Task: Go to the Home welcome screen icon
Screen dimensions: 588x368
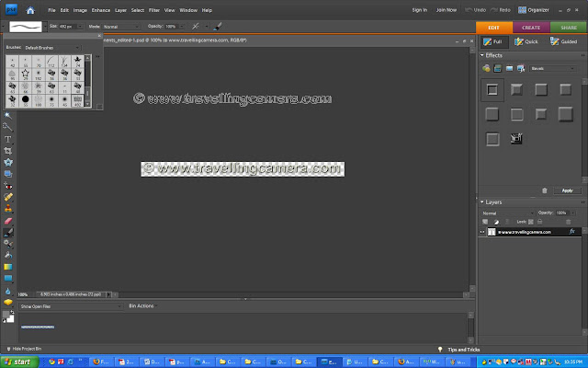Action: tap(30, 10)
